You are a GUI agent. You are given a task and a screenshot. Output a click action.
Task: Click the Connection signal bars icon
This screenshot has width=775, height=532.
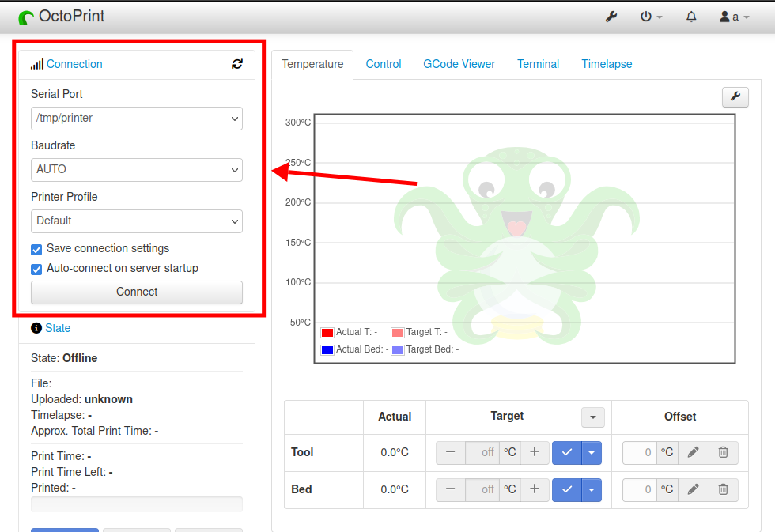pos(36,64)
